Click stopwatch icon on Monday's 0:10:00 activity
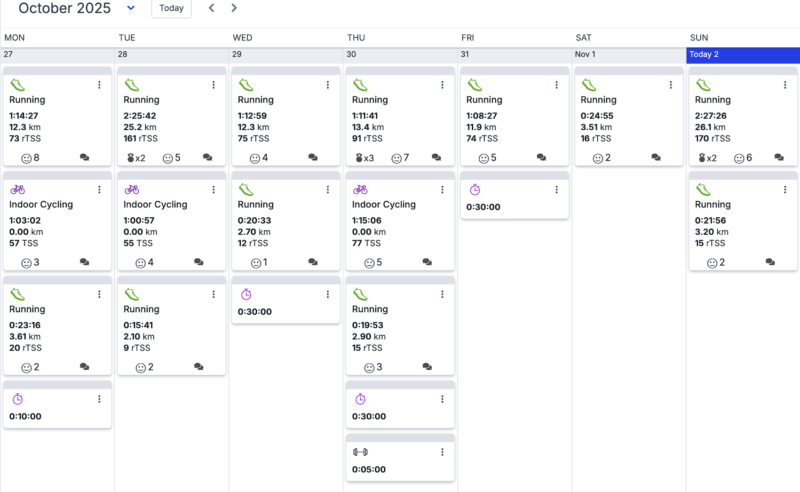Image resolution: width=800 pixels, height=492 pixels. 17,399
